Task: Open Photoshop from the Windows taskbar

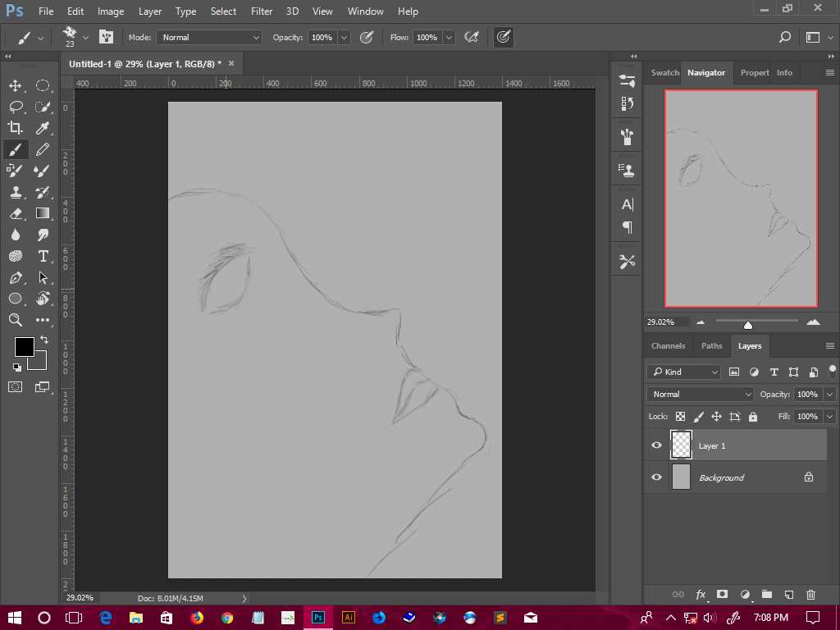Action: (x=317, y=617)
